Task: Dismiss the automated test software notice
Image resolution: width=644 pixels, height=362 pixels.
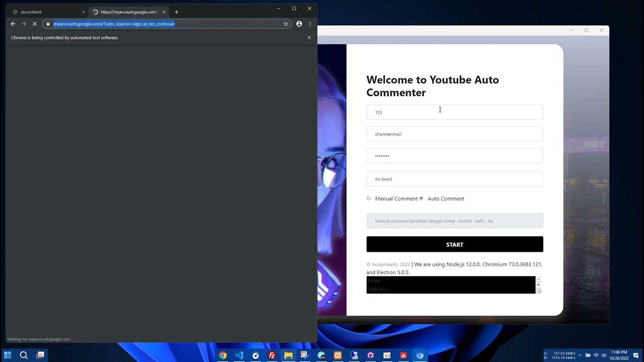Action: 309,38
